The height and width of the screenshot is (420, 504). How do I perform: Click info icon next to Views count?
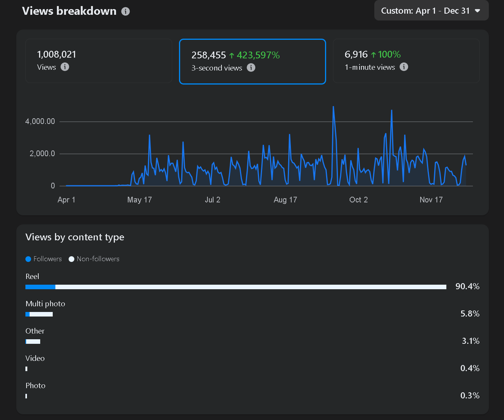(x=65, y=67)
